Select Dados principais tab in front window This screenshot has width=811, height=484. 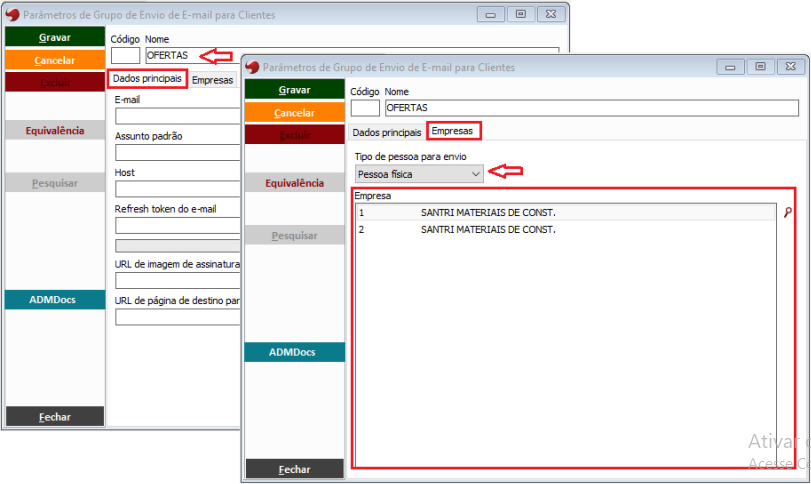click(386, 131)
